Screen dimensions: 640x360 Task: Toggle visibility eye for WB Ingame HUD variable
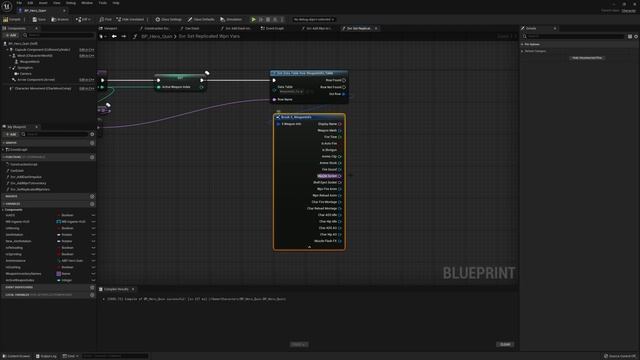[x=93, y=222]
